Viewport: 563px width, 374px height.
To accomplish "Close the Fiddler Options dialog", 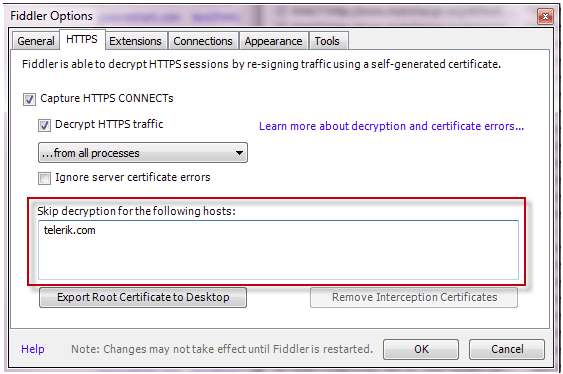I will point(545,16).
